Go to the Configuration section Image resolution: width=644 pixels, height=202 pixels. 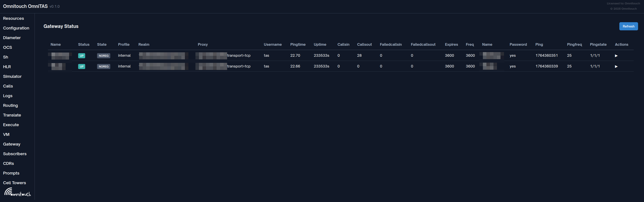pyautogui.click(x=16, y=28)
